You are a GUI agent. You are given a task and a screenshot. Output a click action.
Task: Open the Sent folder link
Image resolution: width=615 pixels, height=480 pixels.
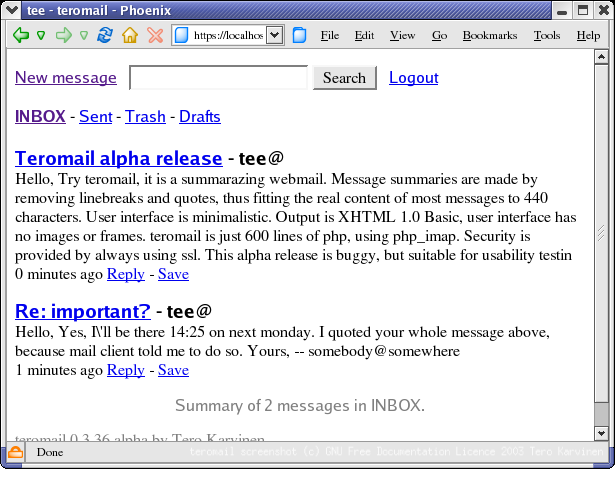tap(96, 116)
